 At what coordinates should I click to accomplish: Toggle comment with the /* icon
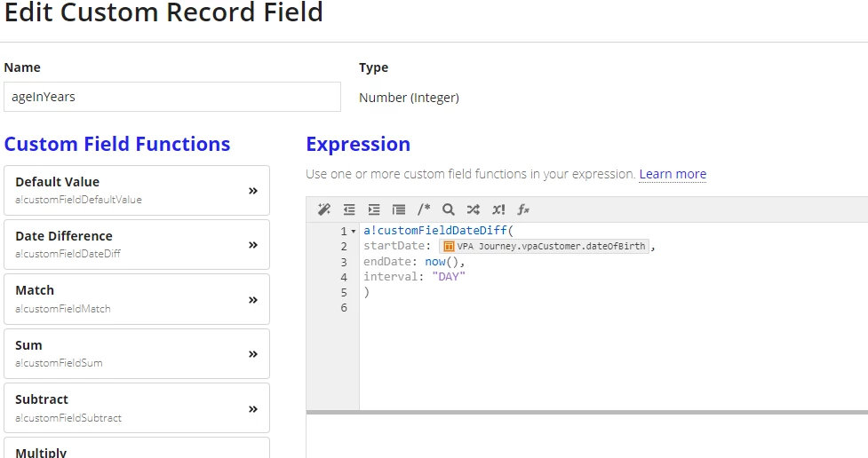[x=424, y=209]
